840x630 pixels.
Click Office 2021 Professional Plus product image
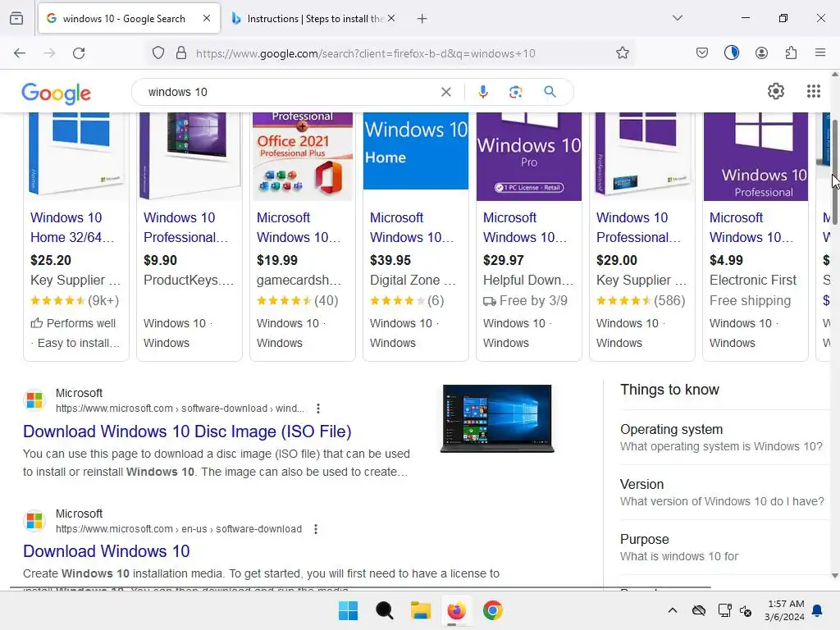tap(303, 157)
